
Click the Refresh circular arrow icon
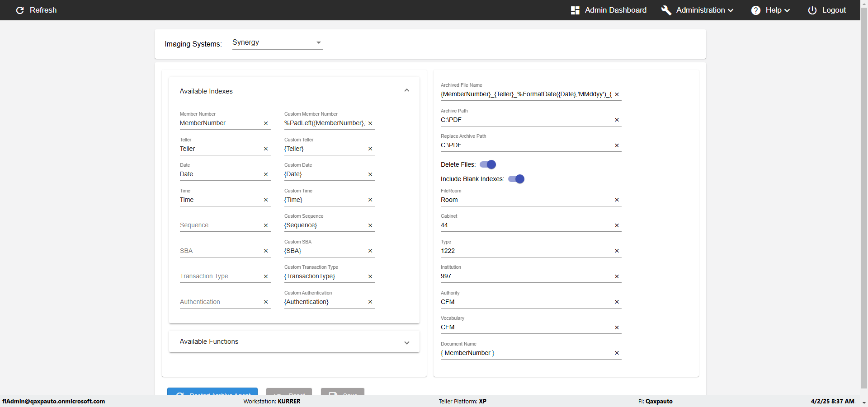point(20,10)
